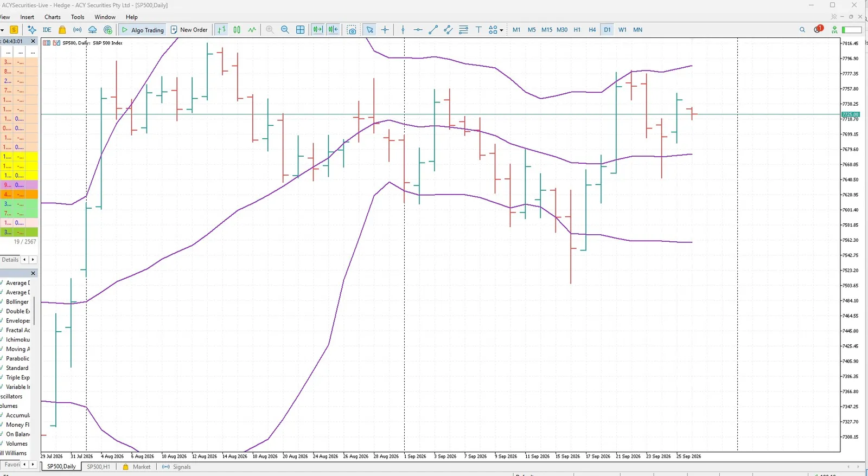Viewport: 868px width, 476px height.
Task: Switch chart to candlestick style
Action: point(237,30)
